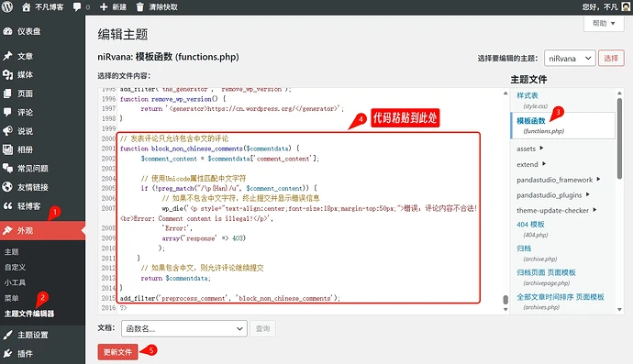
Task: Open 全部文章时间排序 页面模板 file
Action: (561, 296)
